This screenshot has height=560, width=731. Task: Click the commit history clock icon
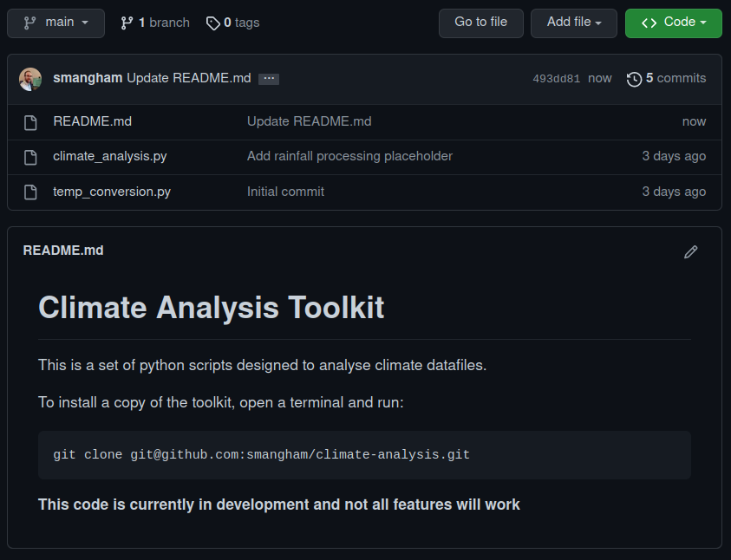[x=634, y=78]
